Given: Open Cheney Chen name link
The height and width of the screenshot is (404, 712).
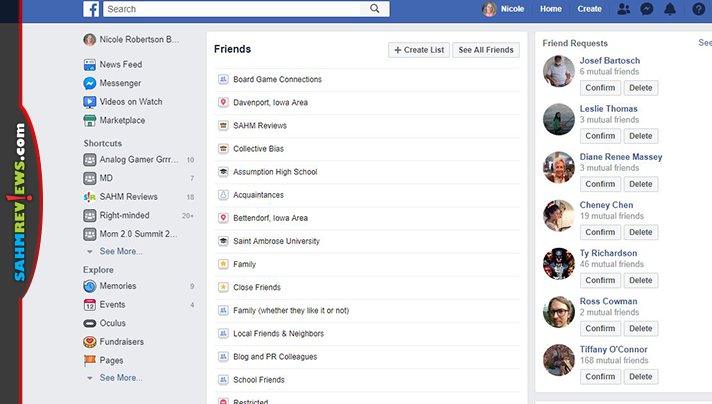Looking at the screenshot, I should (x=606, y=205).
